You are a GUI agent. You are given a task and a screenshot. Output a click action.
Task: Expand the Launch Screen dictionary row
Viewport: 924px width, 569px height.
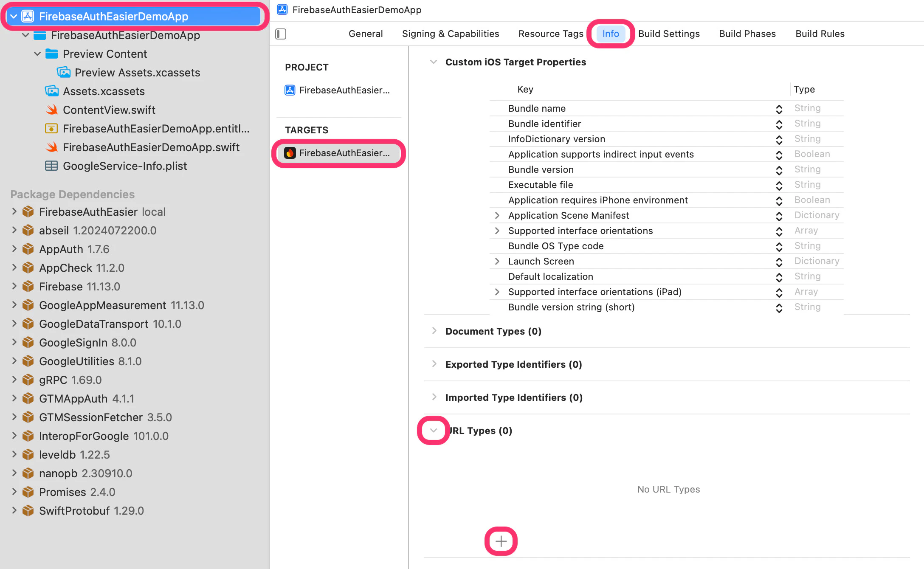click(x=497, y=261)
